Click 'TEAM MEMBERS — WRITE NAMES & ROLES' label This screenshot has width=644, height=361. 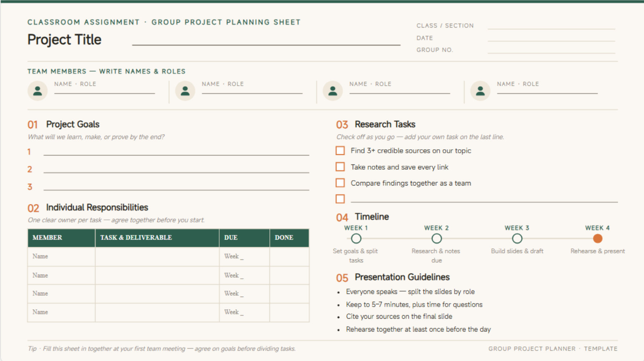[106, 71]
